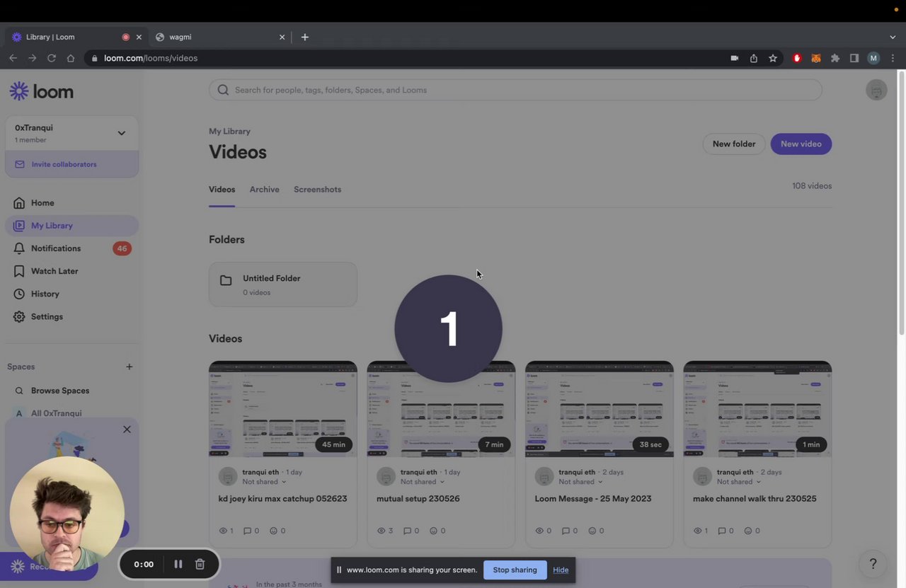906x588 pixels.
Task: Pause the Loom recording
Action: (x=178, y=564)
